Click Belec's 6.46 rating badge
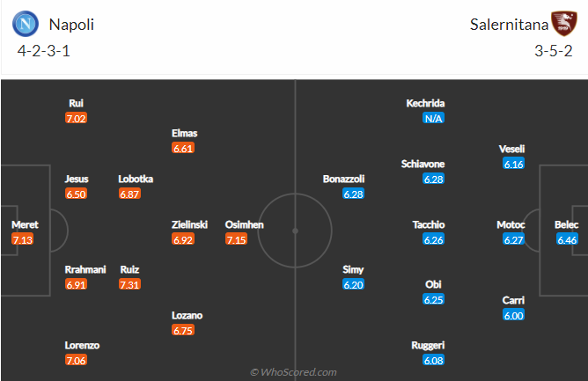The height and width of the screenshot is (381, 588). pyautogui.click(x=567, y=239)
